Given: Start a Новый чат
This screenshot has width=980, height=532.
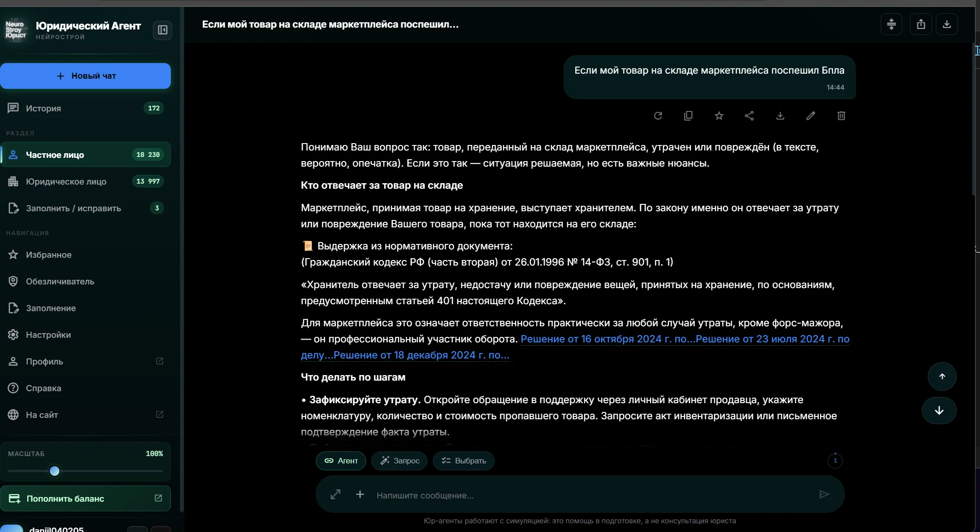Looking at the screenshot, I should click(x=85, y=76).
